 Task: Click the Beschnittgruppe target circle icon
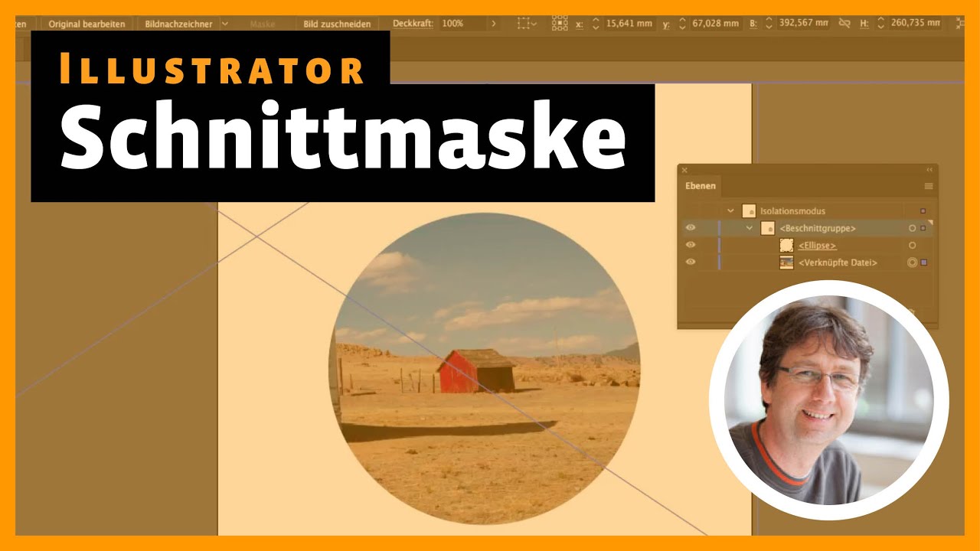tap(912, 228)
